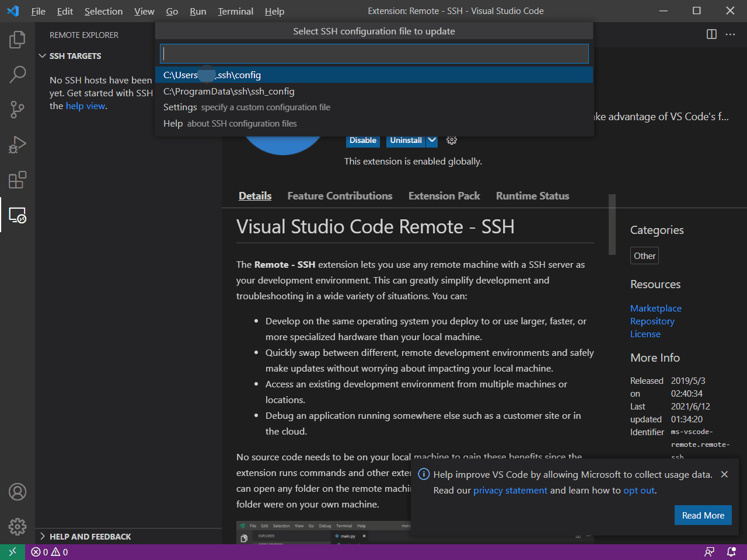This screenshot has width=747, height=560.
Task: Choose the C:\Users .ssh\config option
Action: [374, 75]
